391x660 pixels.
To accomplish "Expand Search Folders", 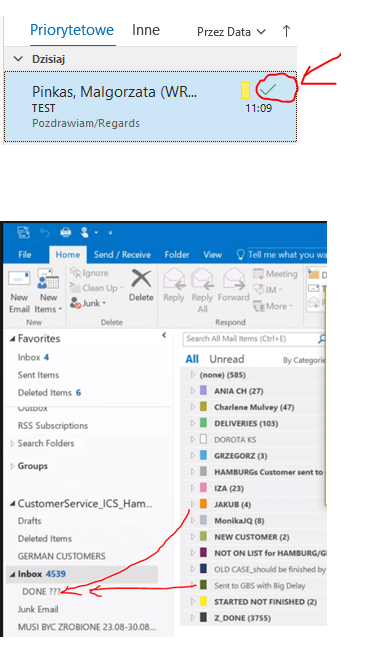I will coord(12,444).
